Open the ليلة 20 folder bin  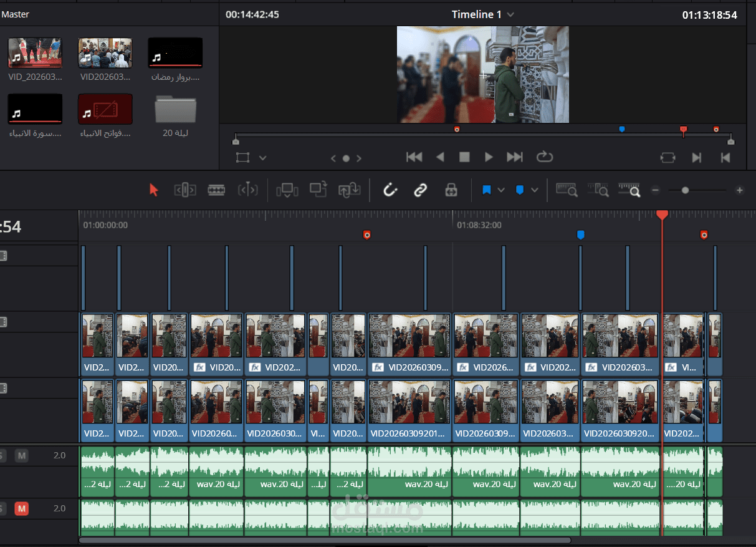(x=175, y=111)
